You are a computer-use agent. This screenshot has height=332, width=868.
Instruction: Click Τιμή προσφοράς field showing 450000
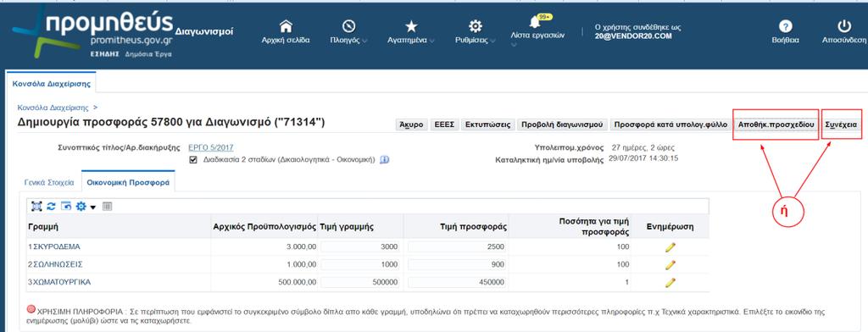point(457,282)
